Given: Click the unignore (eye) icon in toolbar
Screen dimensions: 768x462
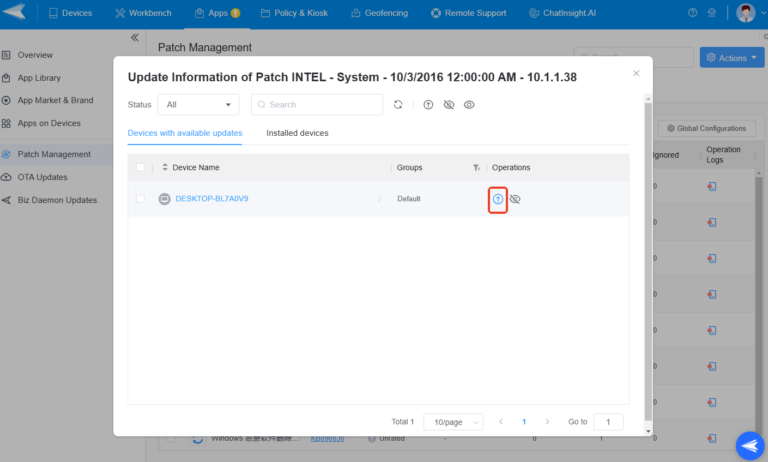Looking at the screenshot, I should (x=468, y=104).
